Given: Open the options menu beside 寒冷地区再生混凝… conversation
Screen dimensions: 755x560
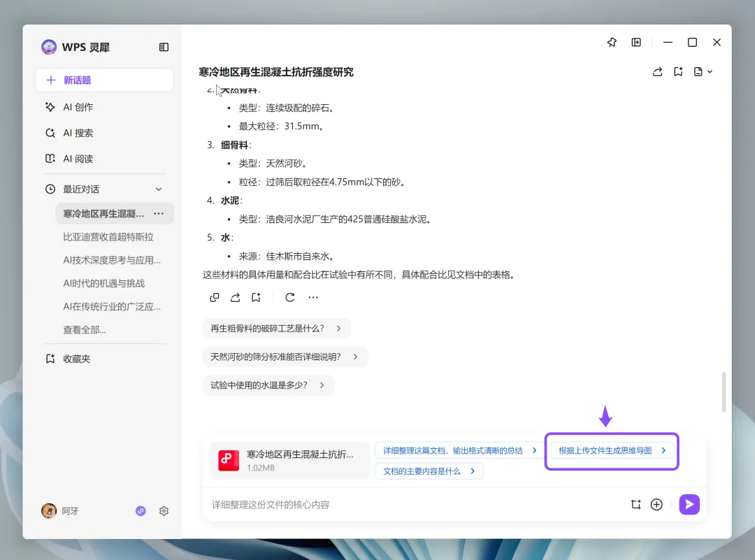Looking at the screenshot, I should (159, 213).
